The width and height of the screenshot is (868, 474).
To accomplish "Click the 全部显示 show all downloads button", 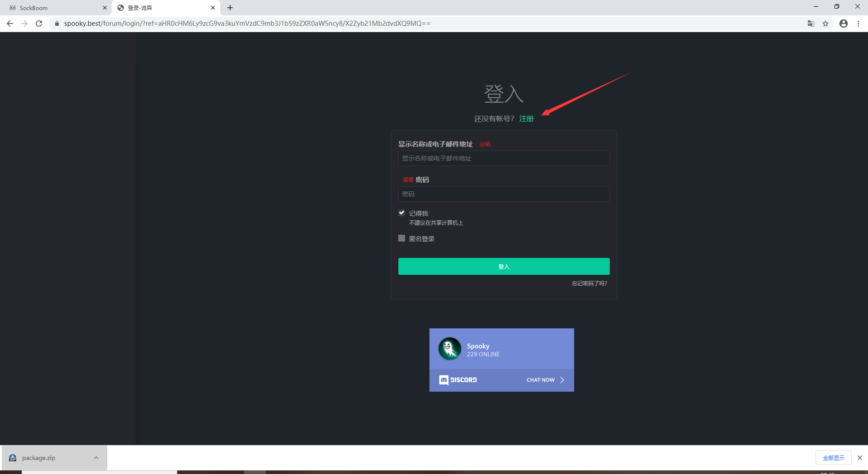I will (x=833, y=458).
